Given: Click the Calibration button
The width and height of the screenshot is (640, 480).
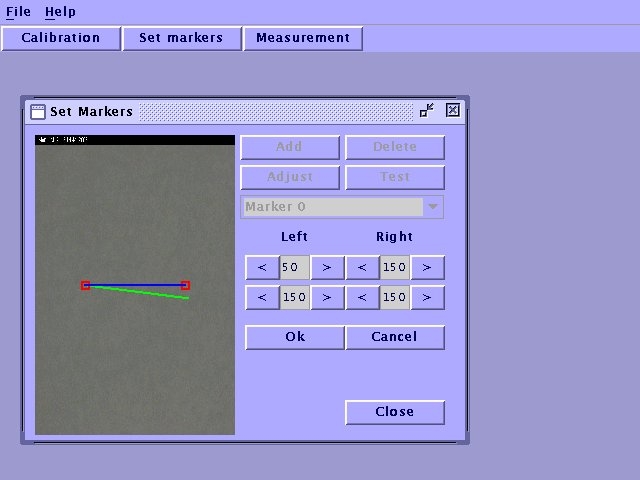Looking at the screenshot, I should (61, 38).
